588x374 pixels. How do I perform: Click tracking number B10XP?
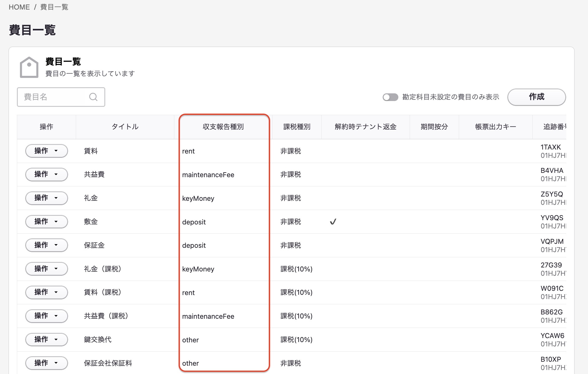(x=551, y=359)
